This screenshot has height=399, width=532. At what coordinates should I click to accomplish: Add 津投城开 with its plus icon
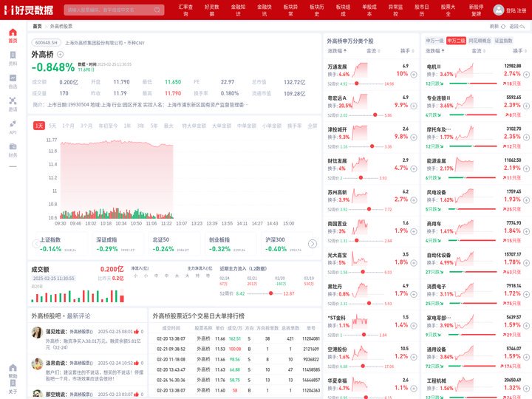(414, 137)
